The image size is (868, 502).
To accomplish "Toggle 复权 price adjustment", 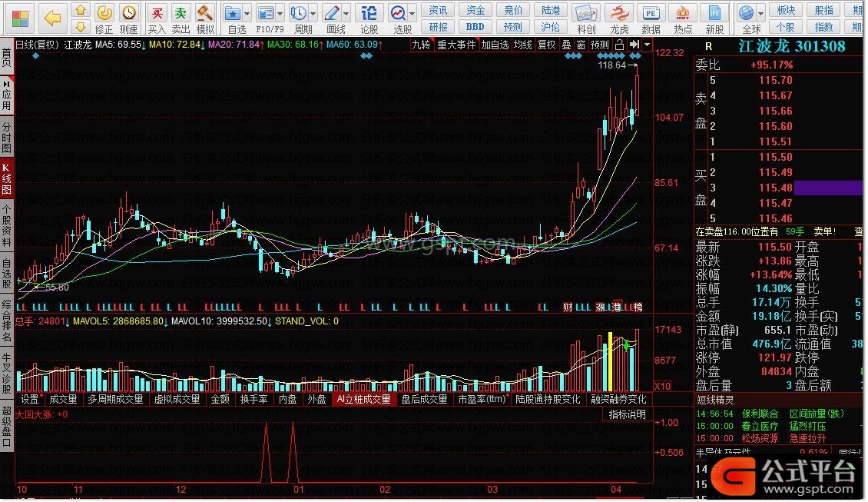I will point(546,45).
